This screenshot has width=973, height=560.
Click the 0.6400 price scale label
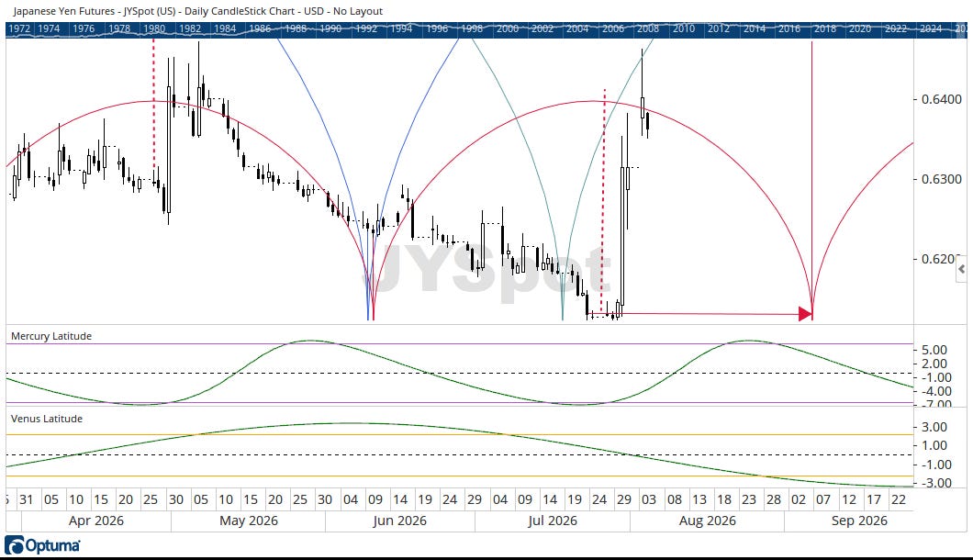942,99
